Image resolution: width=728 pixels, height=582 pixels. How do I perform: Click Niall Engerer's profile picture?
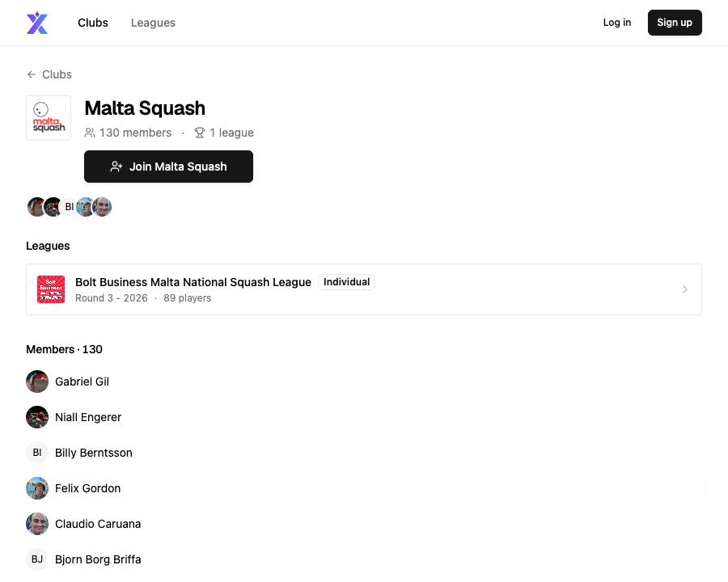tap(37, 417)
